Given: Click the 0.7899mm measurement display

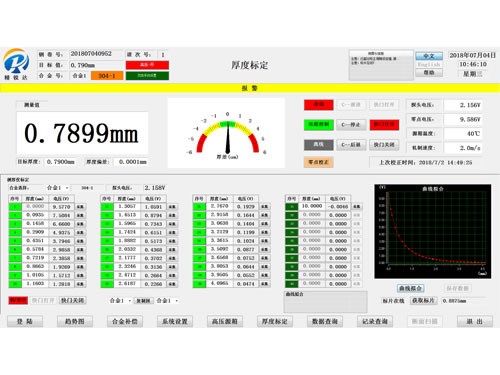Looking at the screenshot, I should 82,133.
